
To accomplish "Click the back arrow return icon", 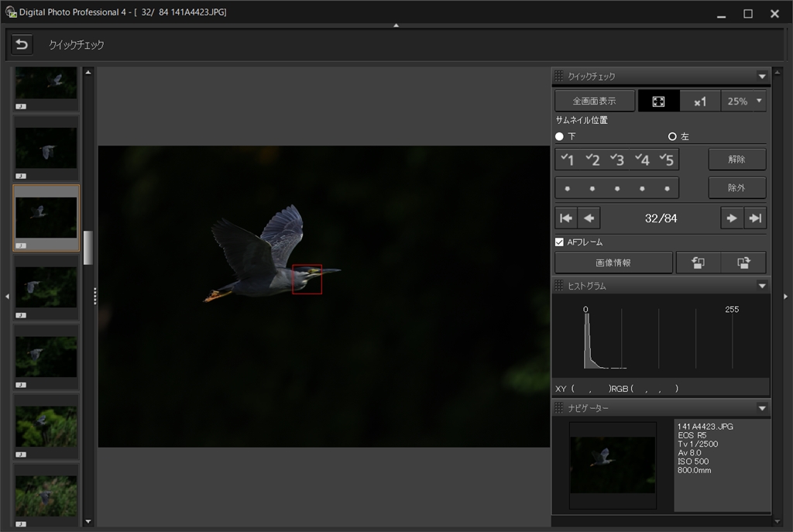I will [x=22, y=45].
